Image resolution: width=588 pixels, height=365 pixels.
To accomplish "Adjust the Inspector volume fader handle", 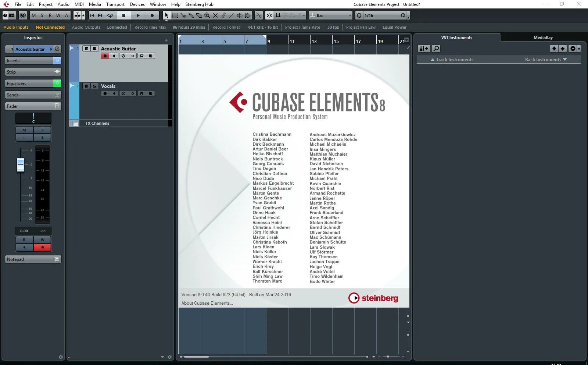I will [21, 164].
